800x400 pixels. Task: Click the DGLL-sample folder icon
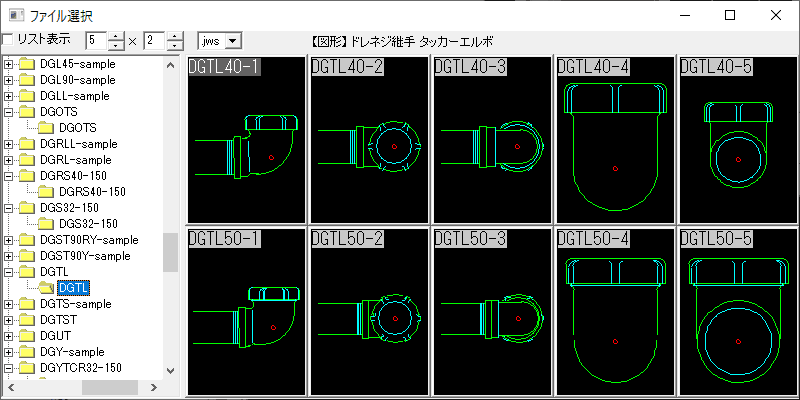27,96
